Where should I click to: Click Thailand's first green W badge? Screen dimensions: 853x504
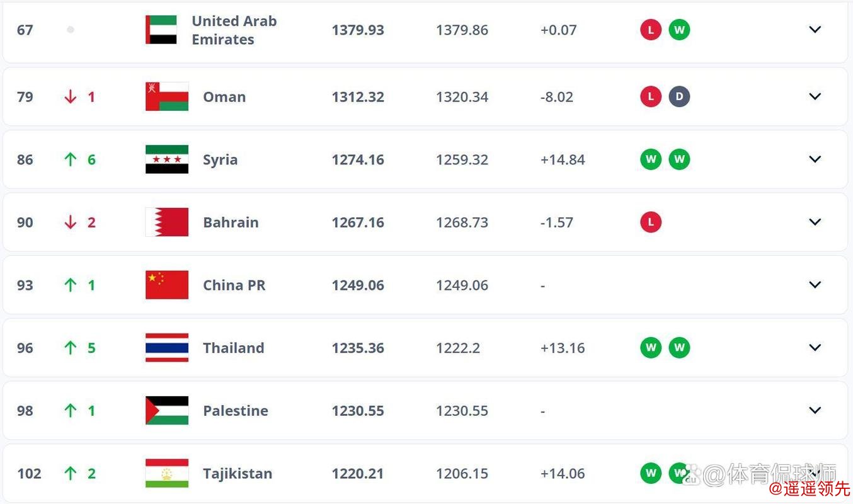(x=651, y=348)
